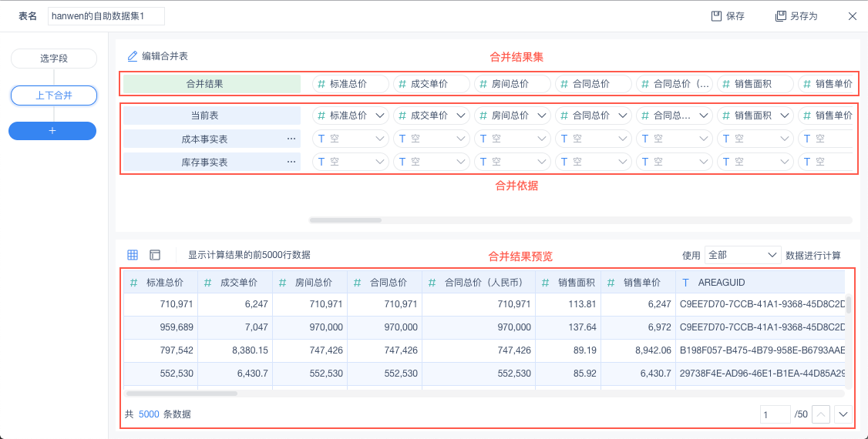Viewport: 868px width, 439px height.
Task: Click the blue plus add-step button
Action: pyautogui.click(x=52, y=131)
